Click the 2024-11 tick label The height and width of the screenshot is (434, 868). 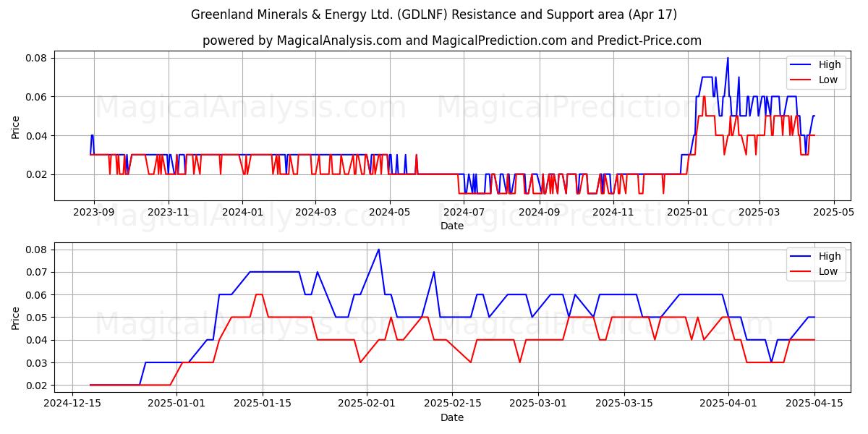(x=613, y=213)
